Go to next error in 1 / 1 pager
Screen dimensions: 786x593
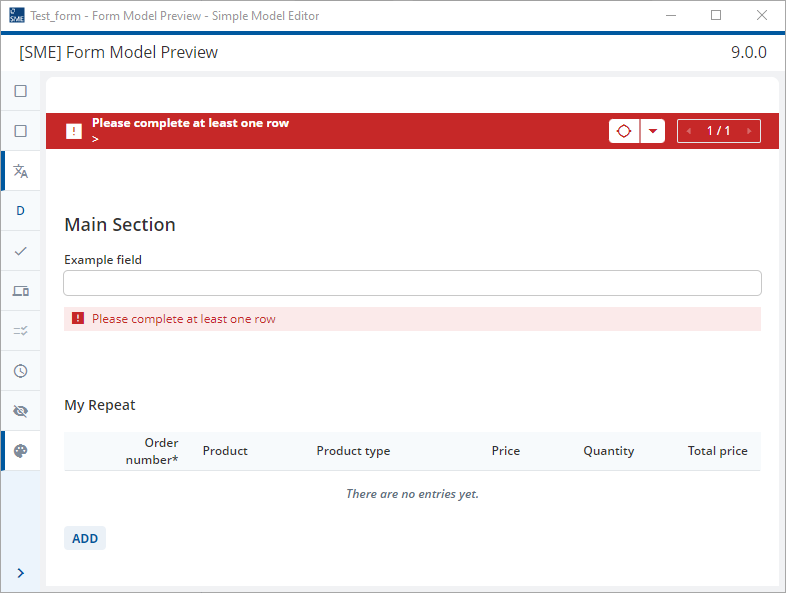click(x=749, y=131)
